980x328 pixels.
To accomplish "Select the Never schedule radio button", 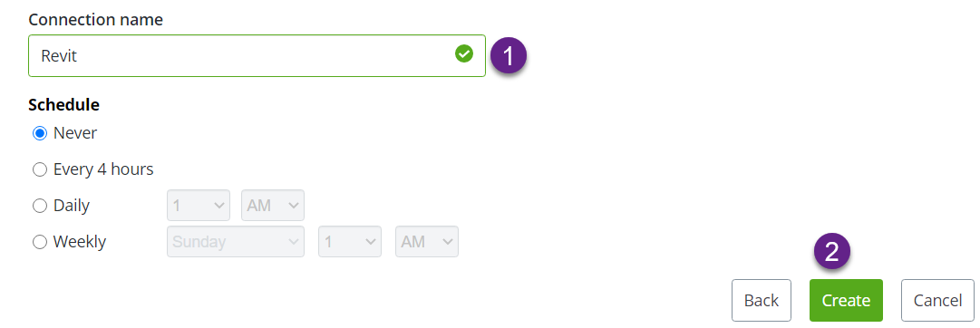I will coord(39,134).
